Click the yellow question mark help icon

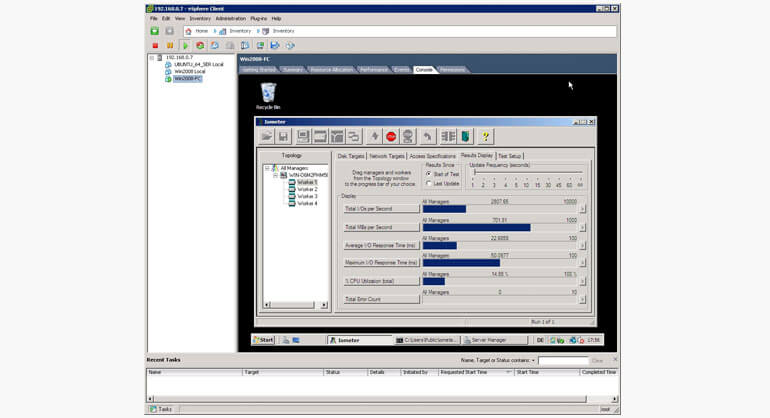coord(486,136)
